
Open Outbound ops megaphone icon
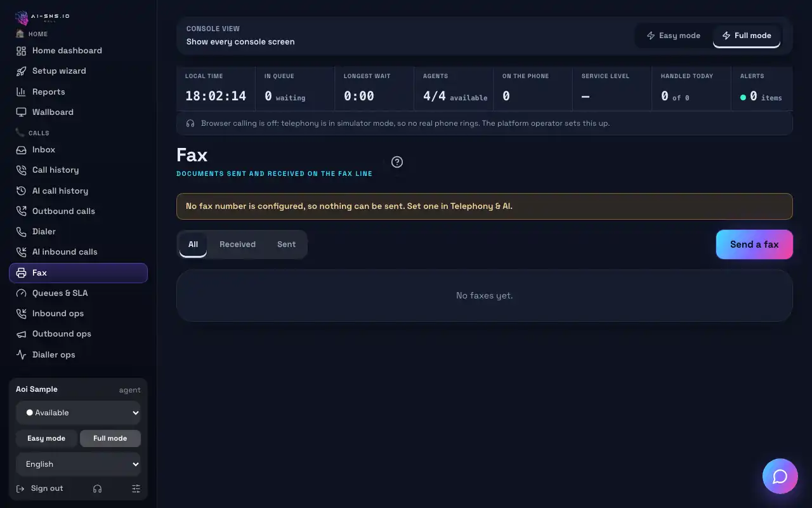[21, 334]
